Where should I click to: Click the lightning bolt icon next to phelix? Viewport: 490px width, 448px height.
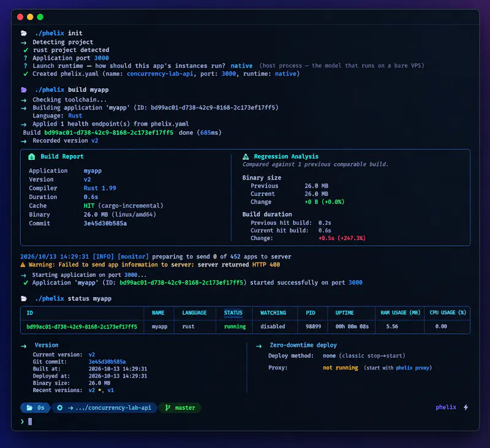coord(466,408)
